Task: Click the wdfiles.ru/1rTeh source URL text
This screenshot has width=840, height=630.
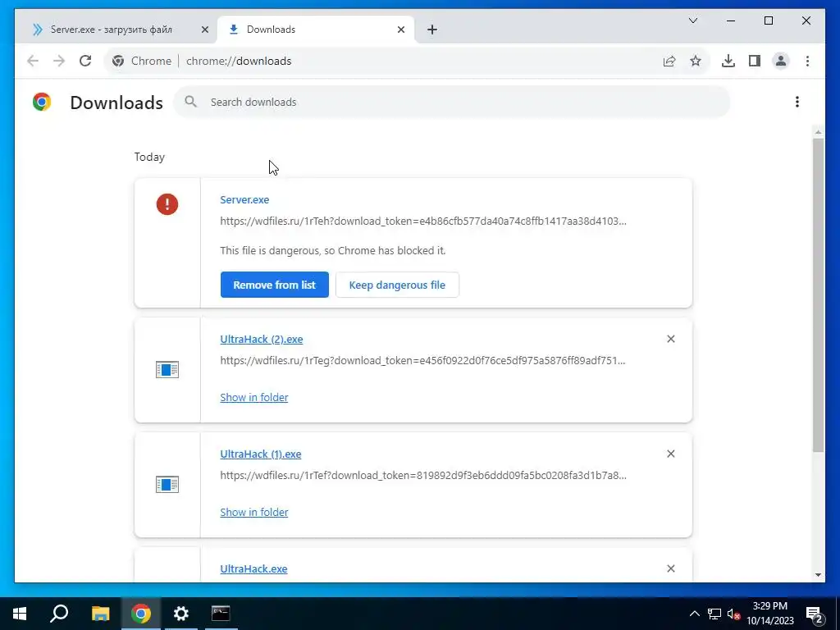Action: pos(423,221)
